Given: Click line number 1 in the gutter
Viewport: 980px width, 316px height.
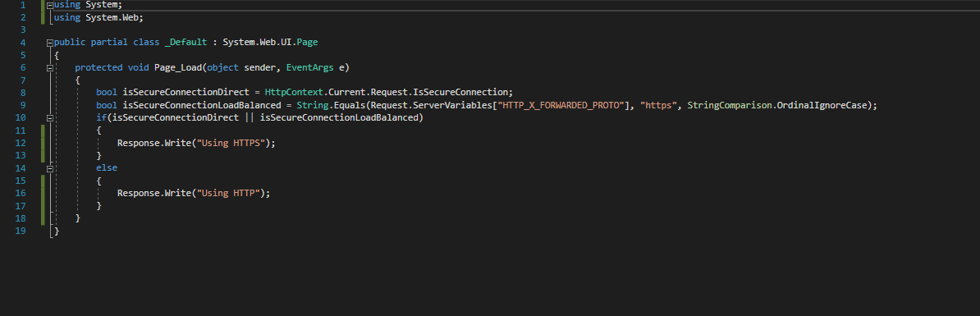Looking at the screenshot, I should click(23, 5).
